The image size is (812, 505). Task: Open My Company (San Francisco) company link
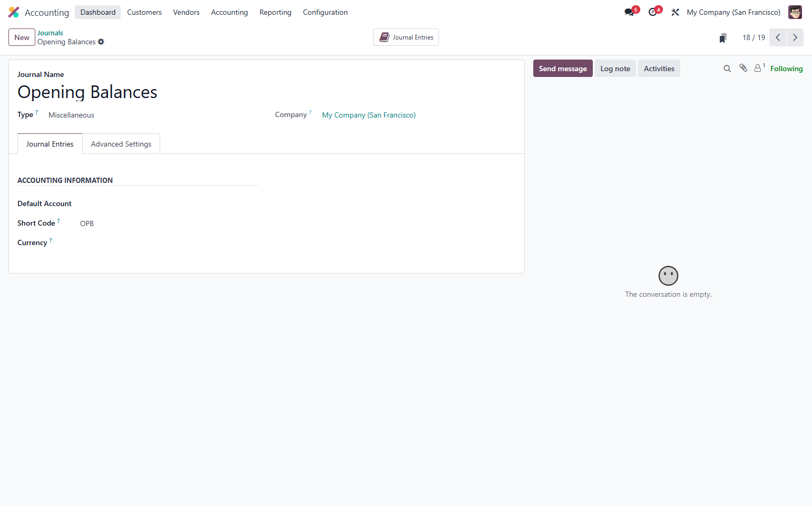[369, 115]
